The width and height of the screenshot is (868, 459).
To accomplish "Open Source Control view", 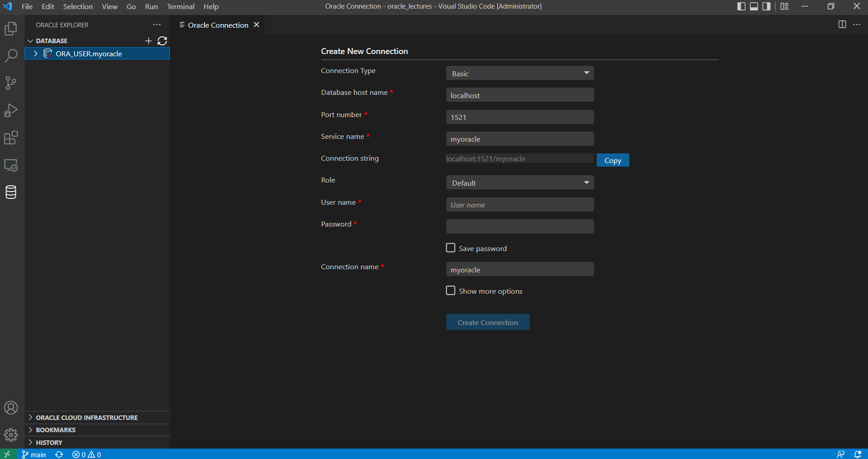I will (x=11, y=83).
